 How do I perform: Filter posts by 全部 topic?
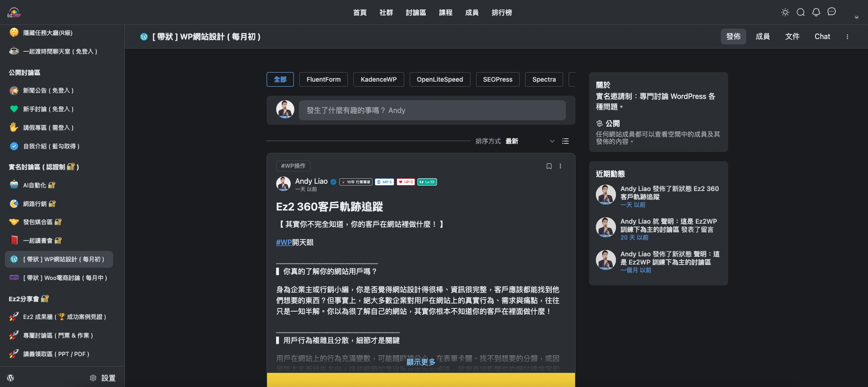point(280,79)
